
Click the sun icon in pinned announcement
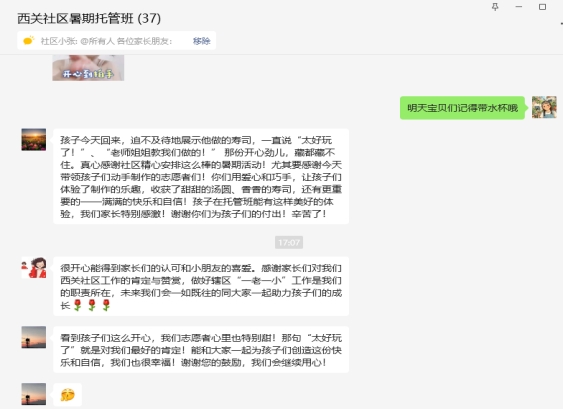29,41
